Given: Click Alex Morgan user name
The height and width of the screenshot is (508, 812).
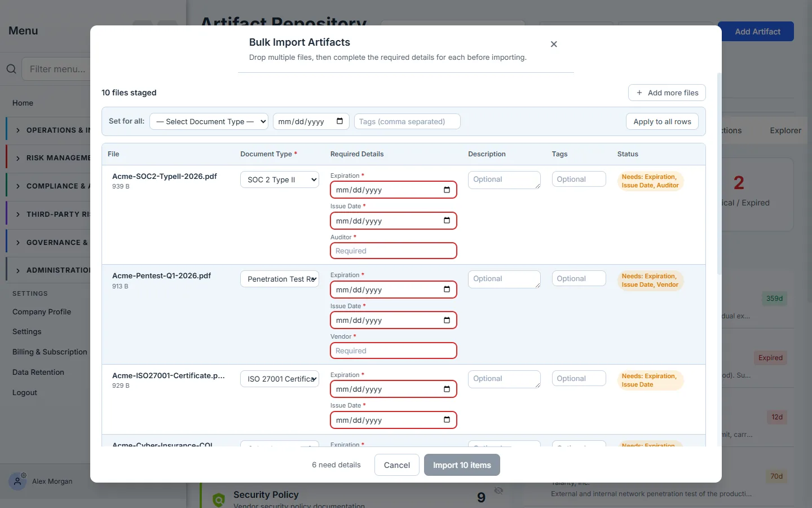Looking at the screenshot, I should [52, 481].
